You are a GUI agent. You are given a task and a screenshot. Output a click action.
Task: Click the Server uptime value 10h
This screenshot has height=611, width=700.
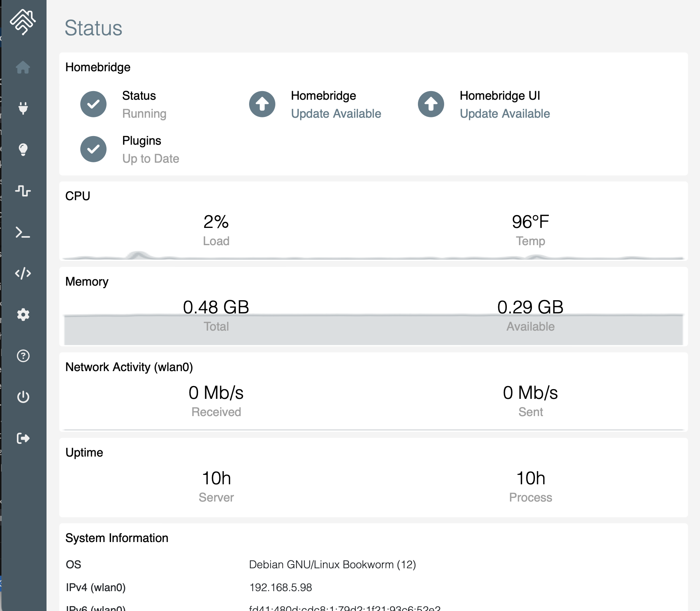pyautogui.click(x=216, y=478)
